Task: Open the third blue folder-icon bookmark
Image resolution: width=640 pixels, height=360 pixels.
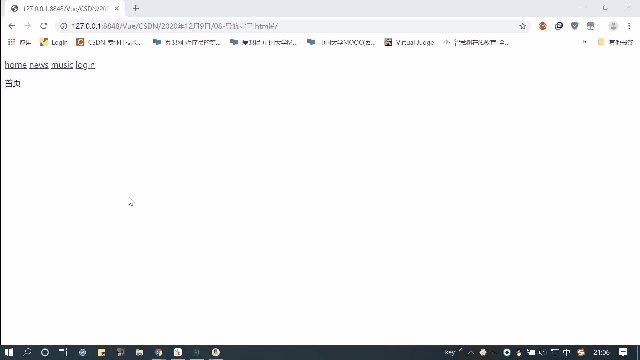Action: (x=340, y=42)
